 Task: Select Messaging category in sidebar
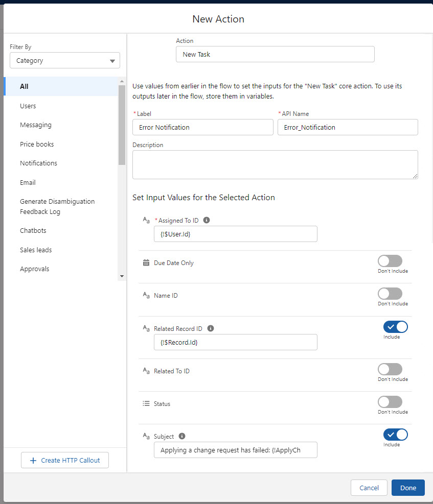[x=36, y=125]
